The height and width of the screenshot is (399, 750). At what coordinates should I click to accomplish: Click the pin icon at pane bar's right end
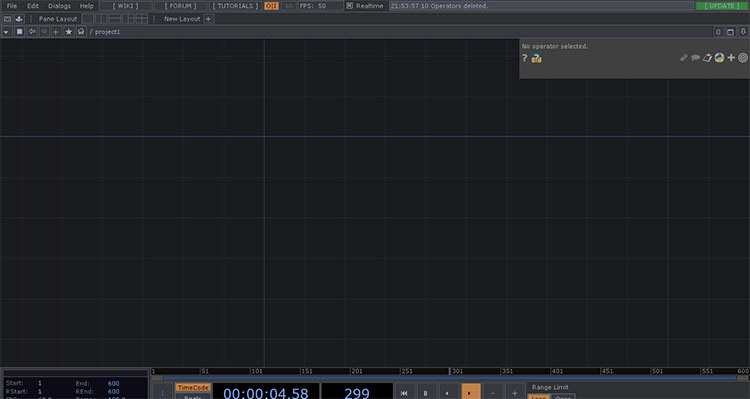click(743, 32)
